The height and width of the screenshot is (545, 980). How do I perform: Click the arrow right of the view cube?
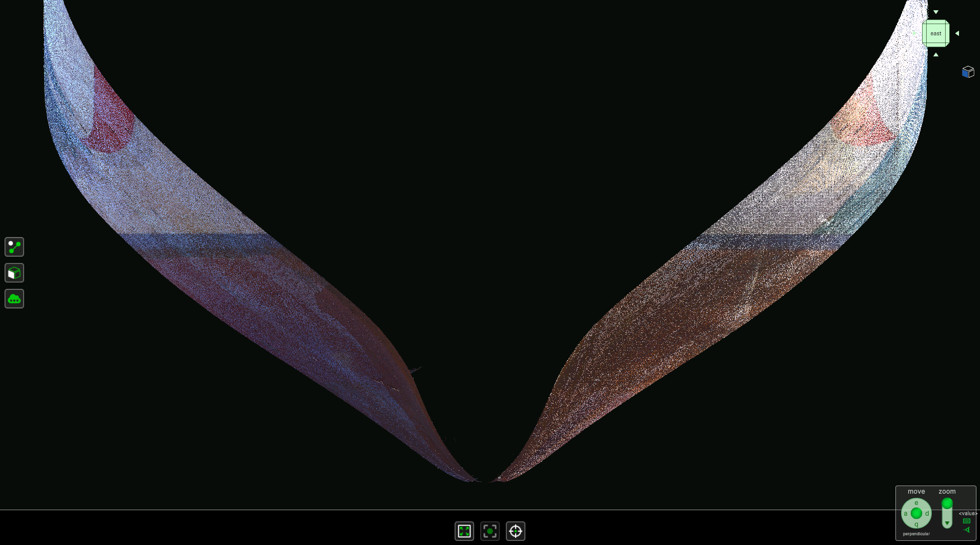[x=957, y=33]
